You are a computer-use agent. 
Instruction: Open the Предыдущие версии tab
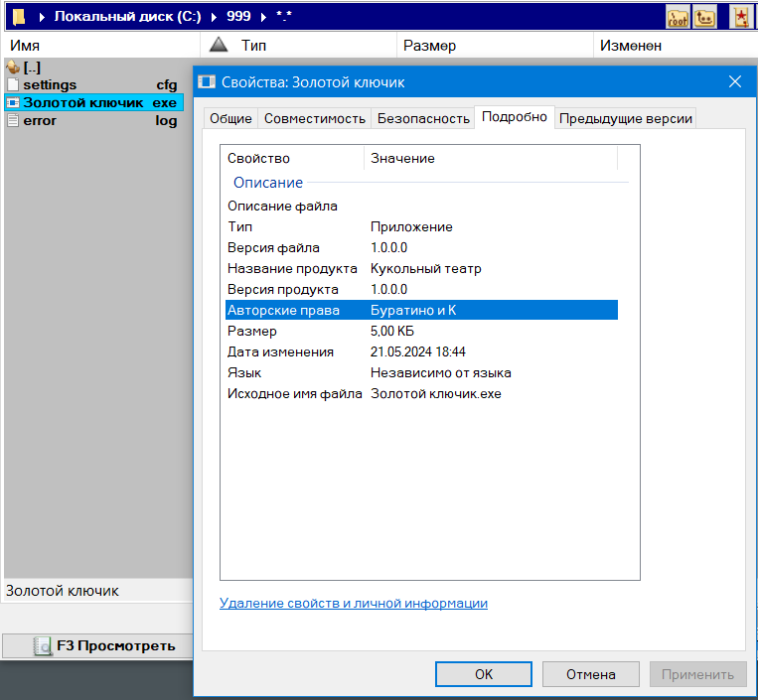[625, 118]
